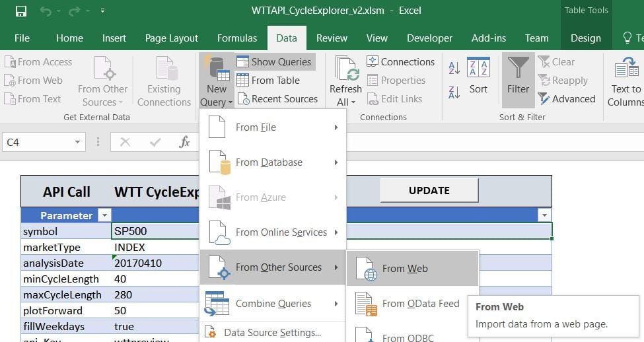Click the Text to Columns icon
This screenshot has width=644, height=342.
626,81
